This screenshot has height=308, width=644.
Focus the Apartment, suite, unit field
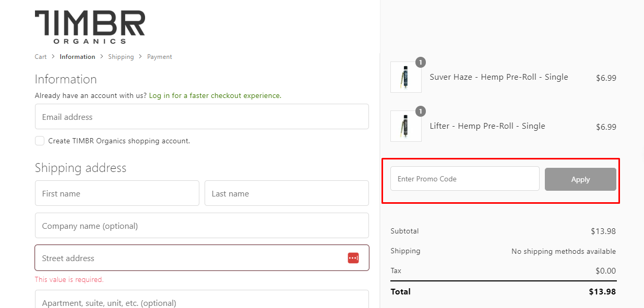202,299
